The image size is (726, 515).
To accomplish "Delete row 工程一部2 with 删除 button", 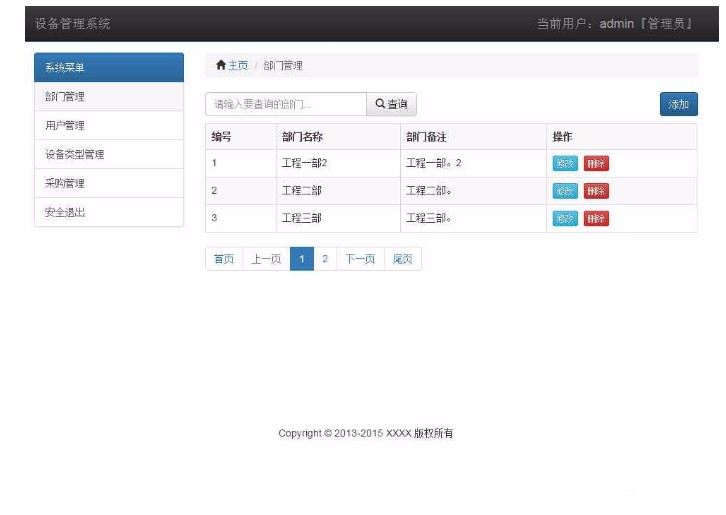I will [596, 163].
